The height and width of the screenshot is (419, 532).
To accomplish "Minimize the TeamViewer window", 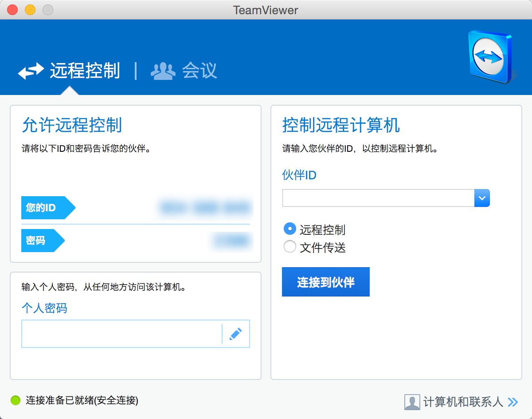I will pyautogui.click(x=30, y=10).
